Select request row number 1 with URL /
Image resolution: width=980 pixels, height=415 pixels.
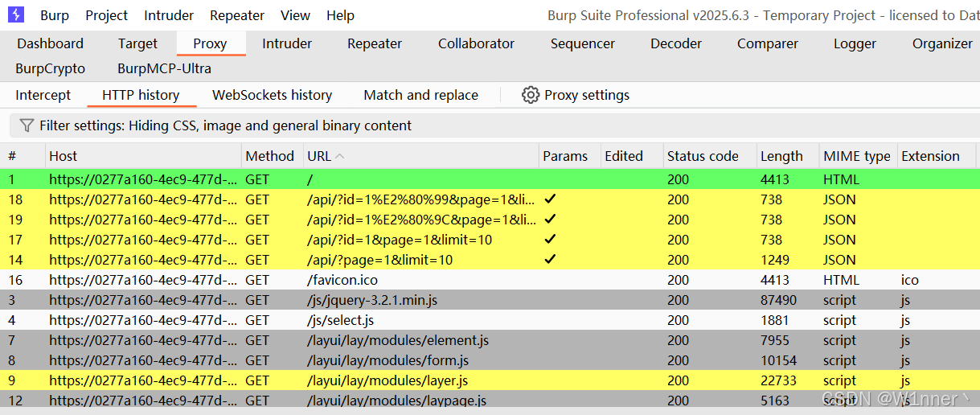490,179
